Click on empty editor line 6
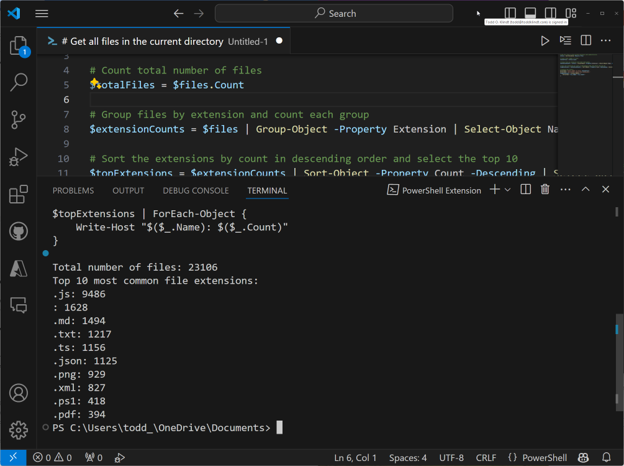The image size is (624, 466). [x=322, y=99]
